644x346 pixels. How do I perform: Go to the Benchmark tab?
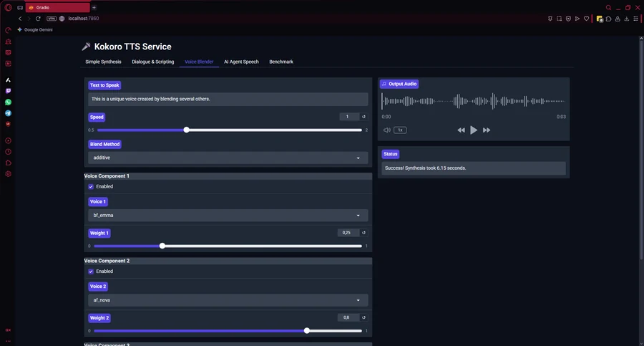tap(280, 62)
